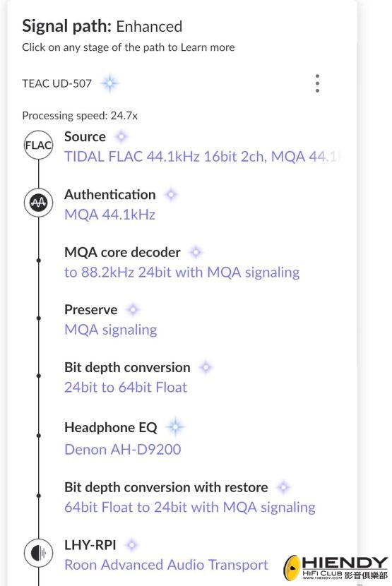392x586 pixels.
Task: Click the LHY-RPI Roon transport icon
Action: click(x=39, y=552)
